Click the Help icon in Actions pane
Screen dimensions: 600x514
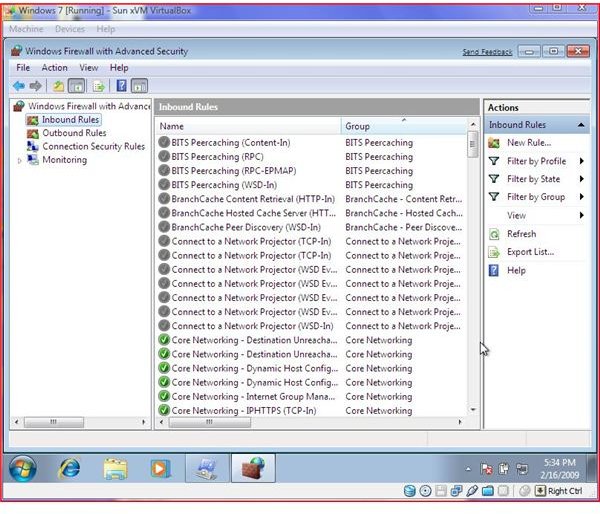pos(494,271)
